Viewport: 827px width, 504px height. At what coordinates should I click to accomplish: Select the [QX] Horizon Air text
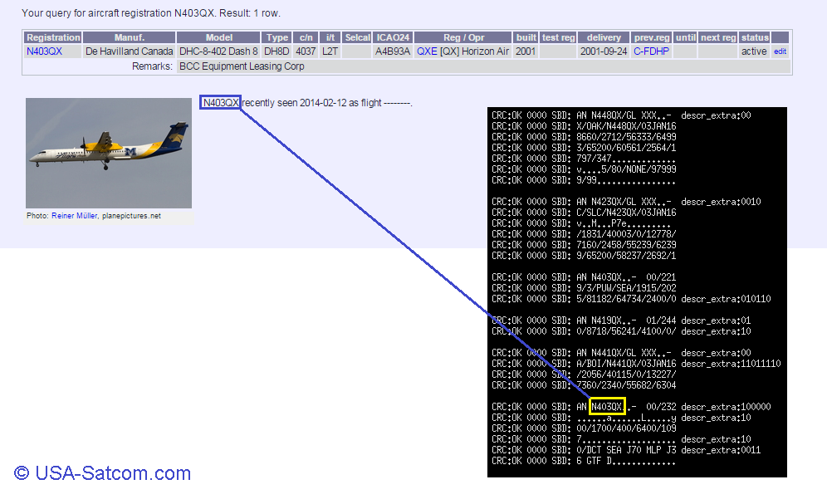click(475, 51)
